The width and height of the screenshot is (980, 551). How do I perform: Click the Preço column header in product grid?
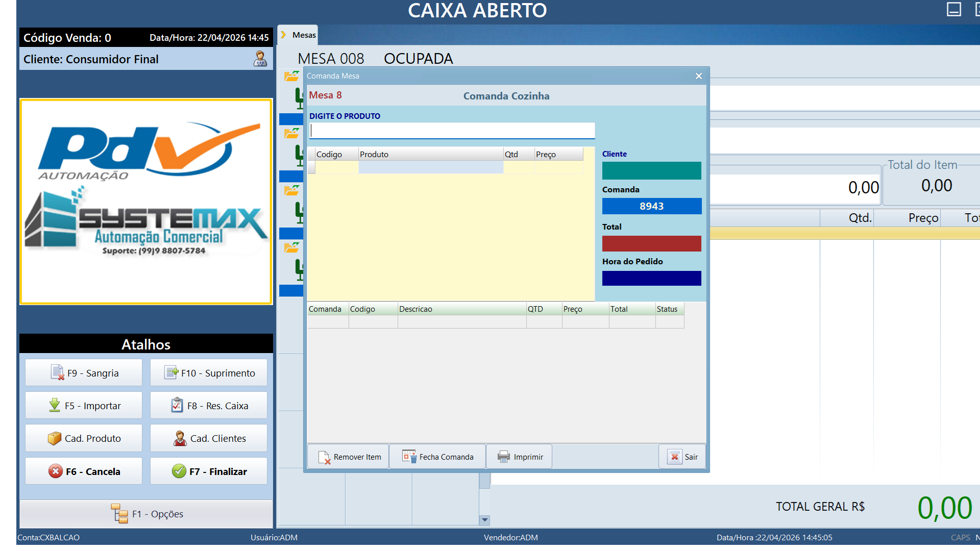point(559,154)
